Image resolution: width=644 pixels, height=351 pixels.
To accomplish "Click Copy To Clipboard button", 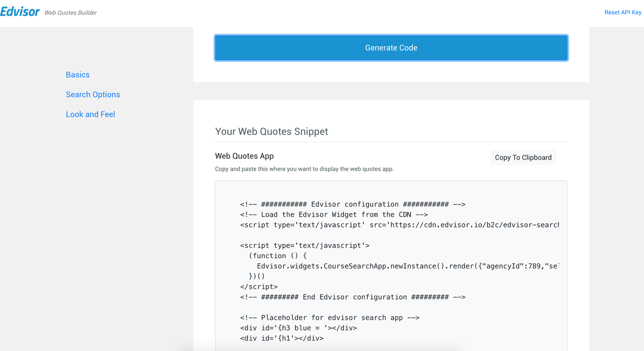I will [523, 158].
